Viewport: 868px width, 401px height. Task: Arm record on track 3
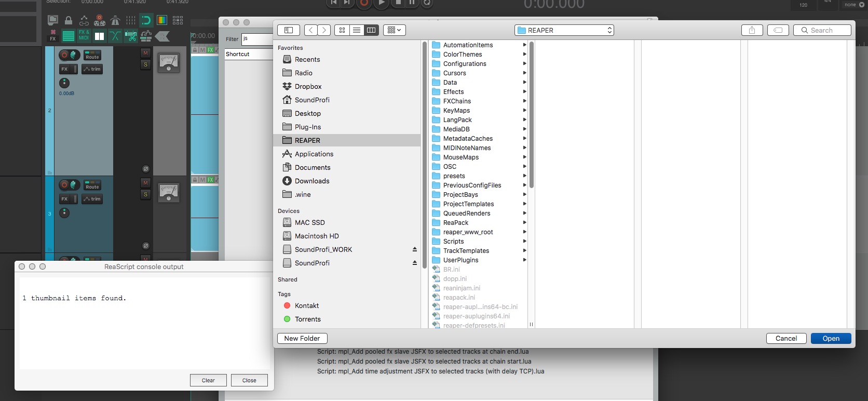[64, 185]
